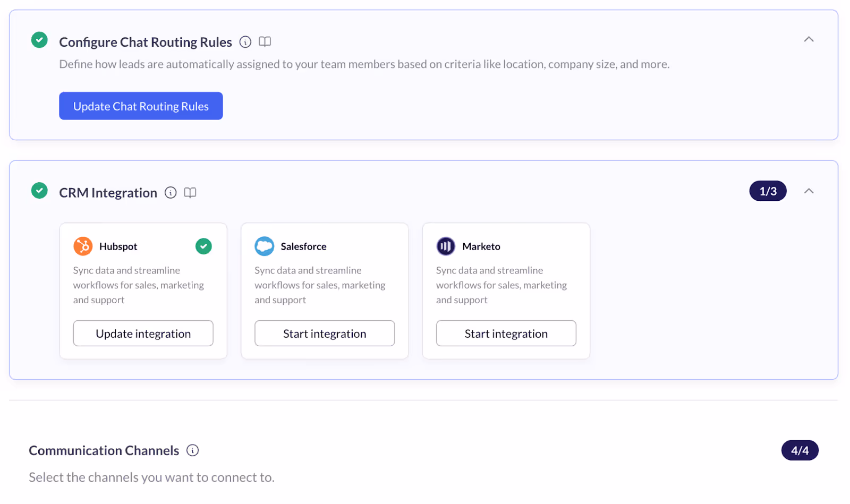
Task: Collapse the CRM Integration section
Action: tap(809, 191)
